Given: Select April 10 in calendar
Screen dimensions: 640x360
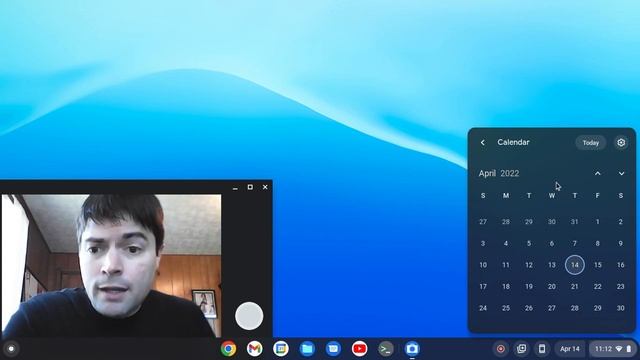Looking at the screenshot, I should (x=483, y=265).
